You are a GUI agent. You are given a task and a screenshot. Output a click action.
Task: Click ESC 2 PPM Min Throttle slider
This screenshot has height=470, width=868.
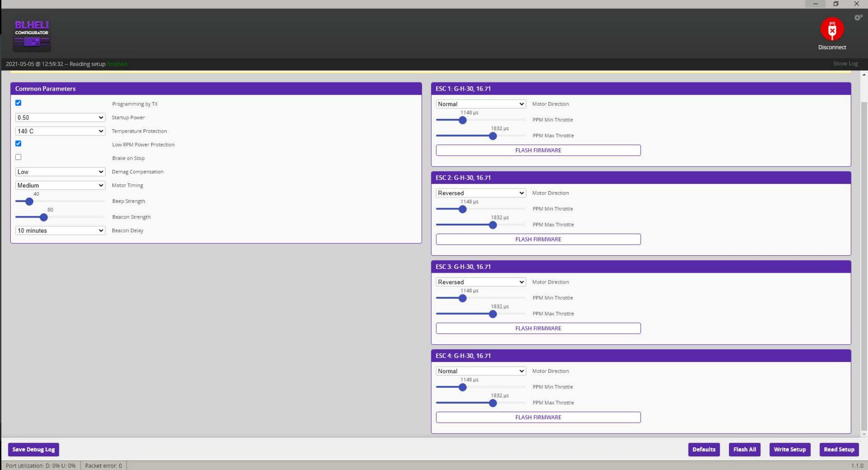coord(481,209)
